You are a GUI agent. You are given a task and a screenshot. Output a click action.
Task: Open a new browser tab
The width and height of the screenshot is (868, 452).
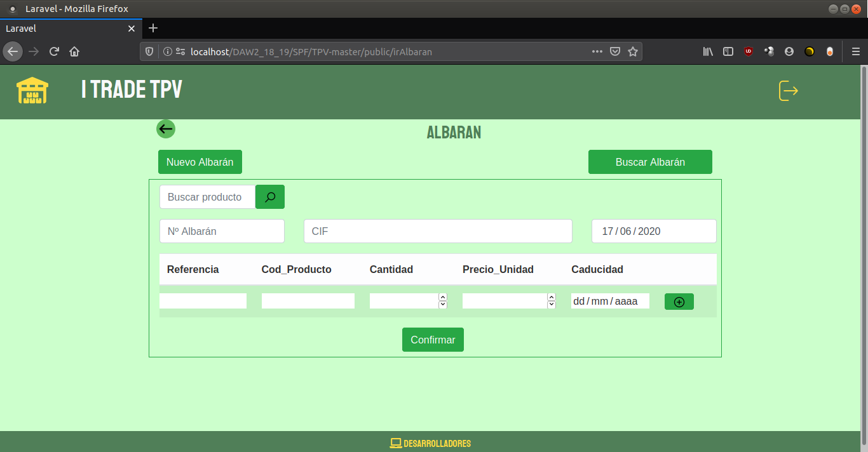click(x=153, y=28)
